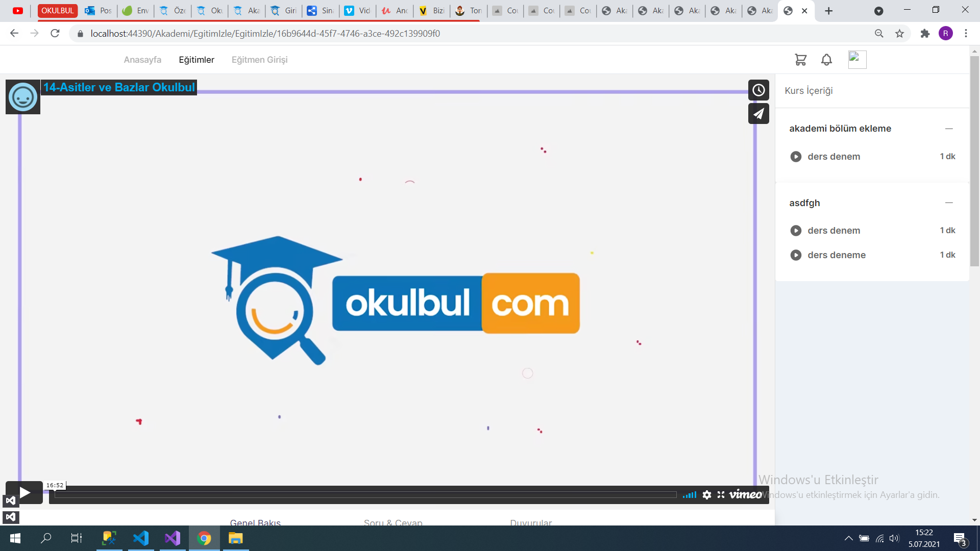Viewport: 980px width, 551px height.
Task: Click the Vimeo logo in player
Action: click(x=746, y=494)
